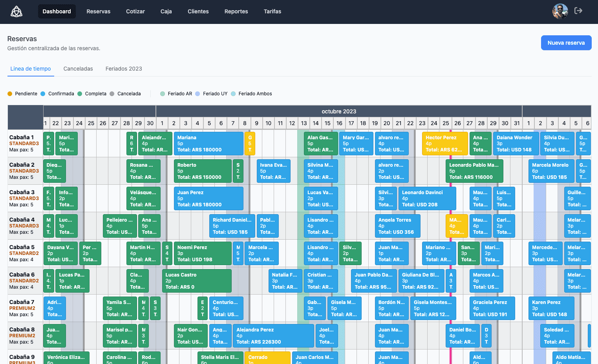This screenshot has height=364, width=598.
Task: Select the blue Confirmada status dot
Action: pos(43,93)
